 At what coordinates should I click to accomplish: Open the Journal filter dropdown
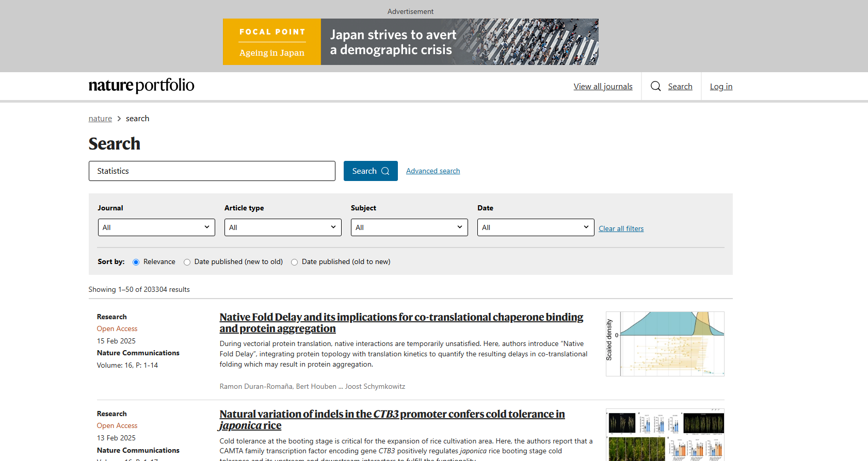point(156,227)
